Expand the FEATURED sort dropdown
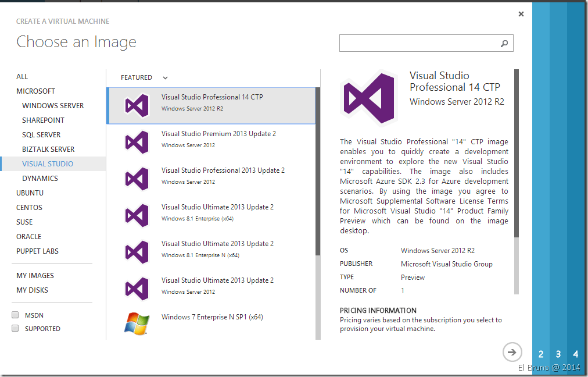The width and height of the screenshot is (588, 377). [165, 77]
